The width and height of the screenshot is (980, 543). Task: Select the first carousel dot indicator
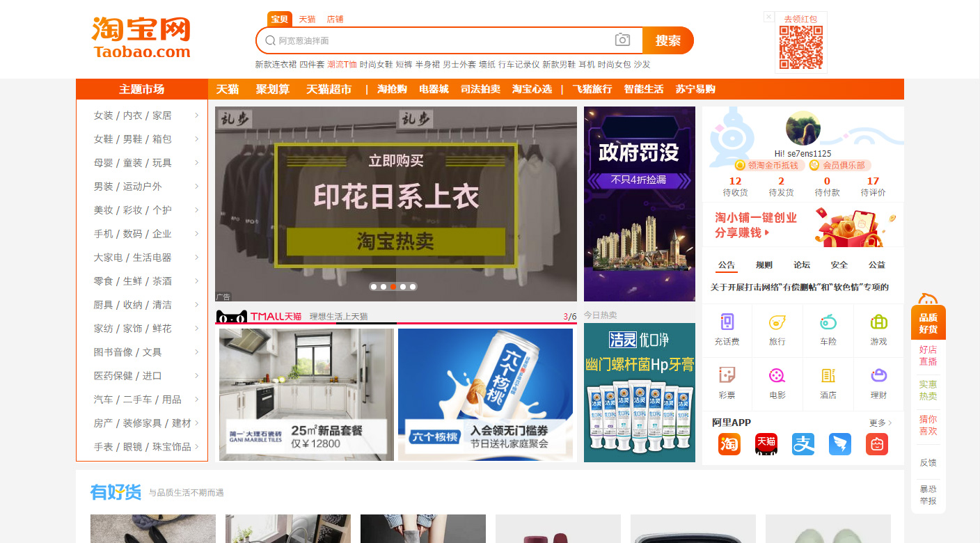point(374,287)
